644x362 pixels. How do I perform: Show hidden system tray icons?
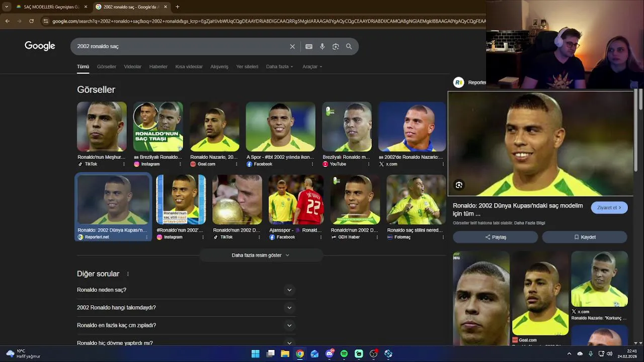click(x=569, y=353)
